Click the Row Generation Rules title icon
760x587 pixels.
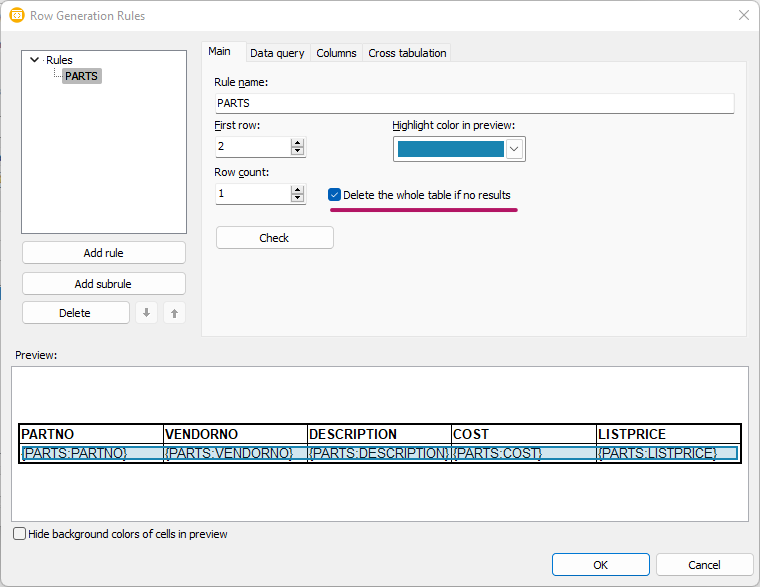[x=16, y=16]
